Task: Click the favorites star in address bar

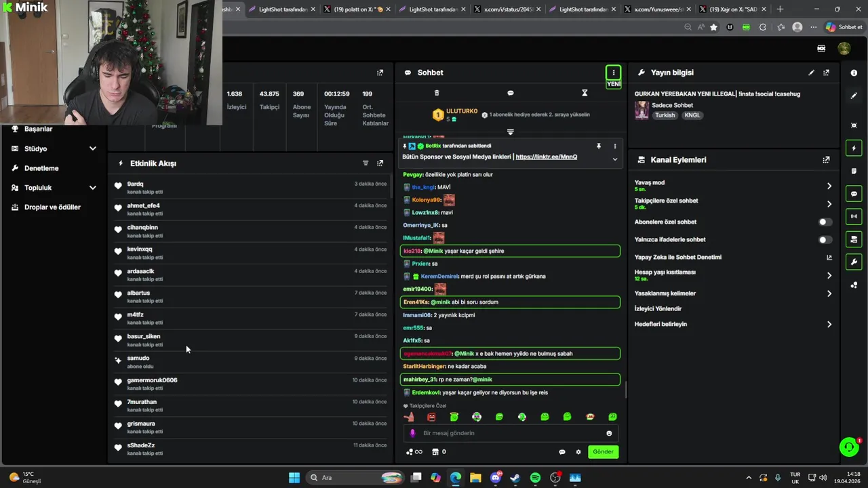Action: pyautogui.click(x=713, y=27)
